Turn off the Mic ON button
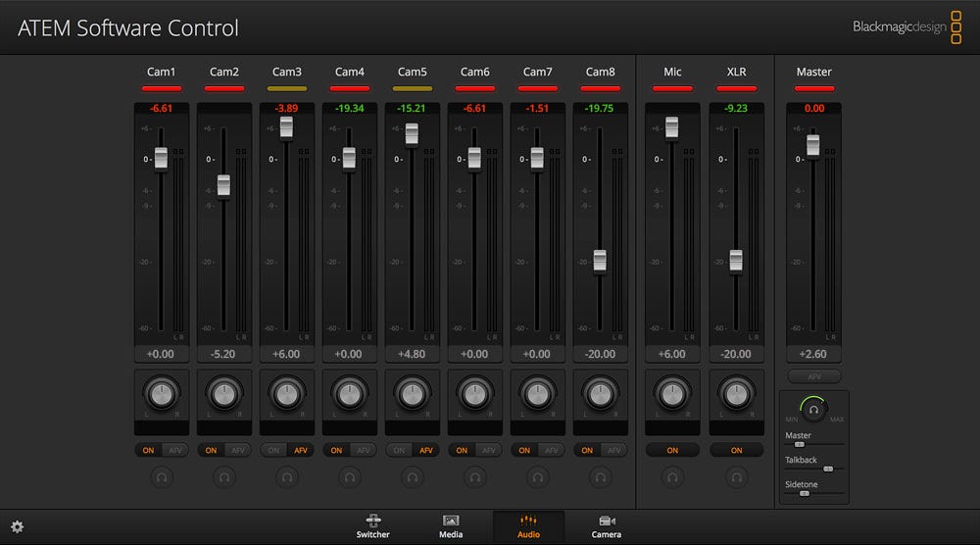980x545 pixels. (672, 450)
